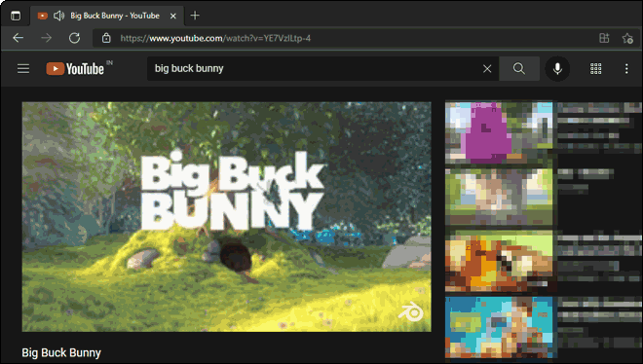Search with your voice microphone button

pos(557,68)
